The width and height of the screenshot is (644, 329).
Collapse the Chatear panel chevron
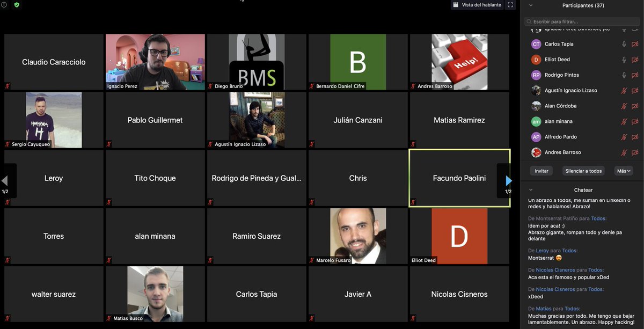tap(531, 190)
